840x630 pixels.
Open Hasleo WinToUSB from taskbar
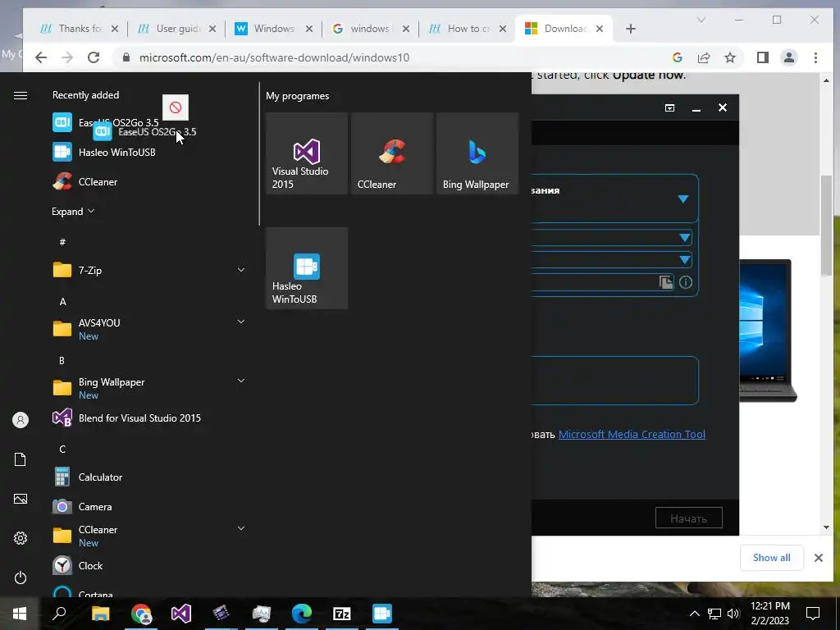382,614
